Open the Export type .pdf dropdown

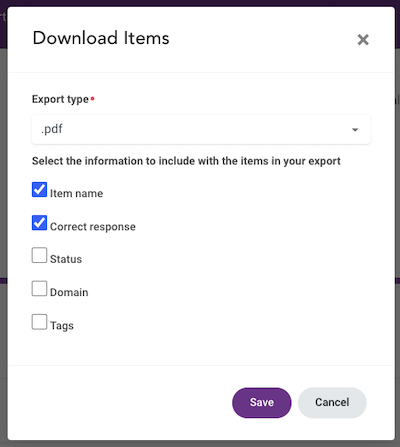(x=201, y=129)
